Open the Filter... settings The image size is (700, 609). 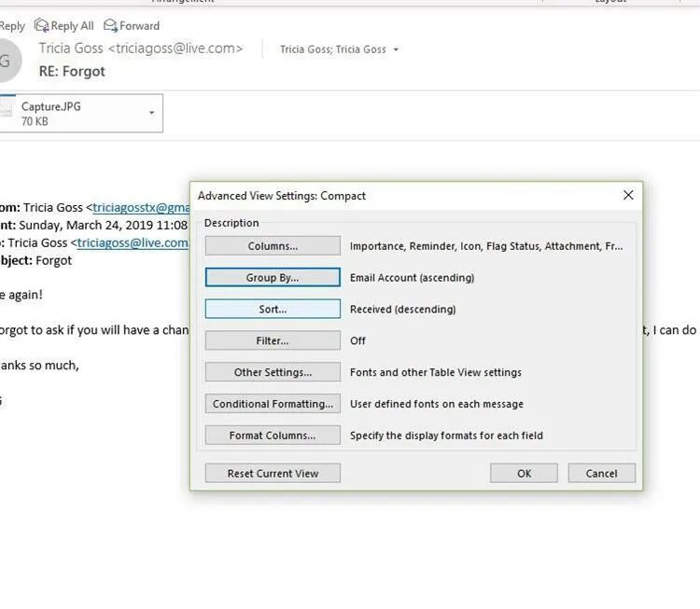point(273,340)
